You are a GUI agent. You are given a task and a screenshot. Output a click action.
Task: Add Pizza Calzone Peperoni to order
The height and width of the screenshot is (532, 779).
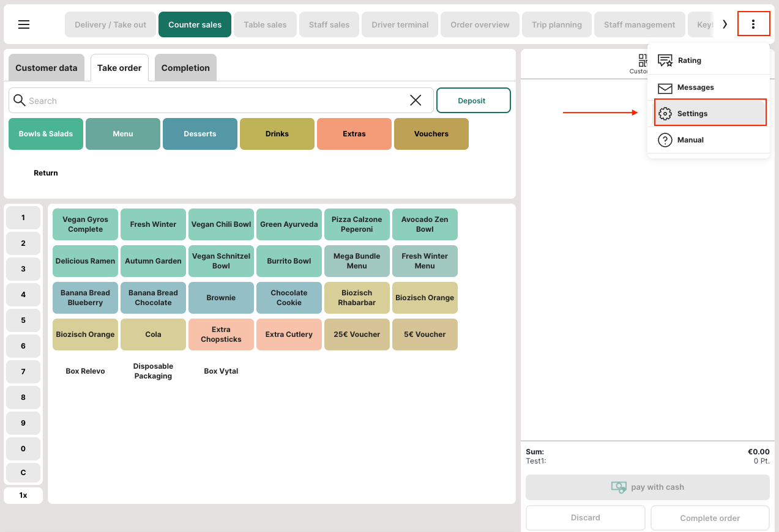click(357, 224)
